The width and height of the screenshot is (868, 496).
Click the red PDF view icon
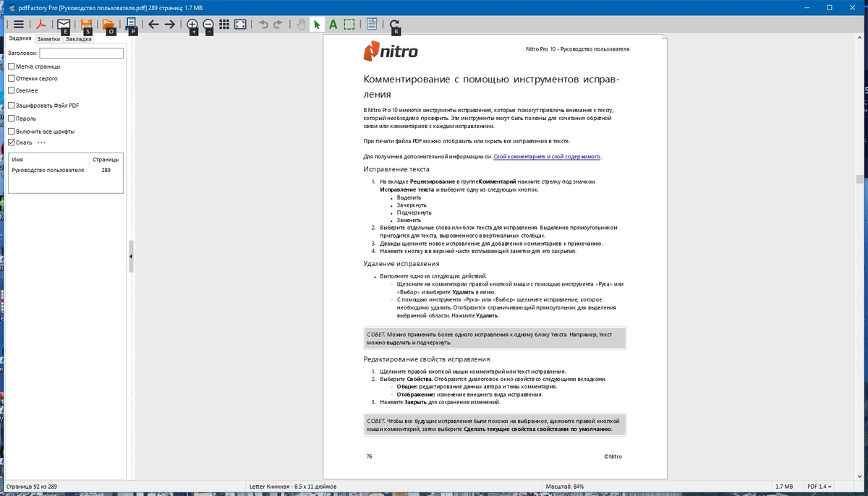point(43,24)
